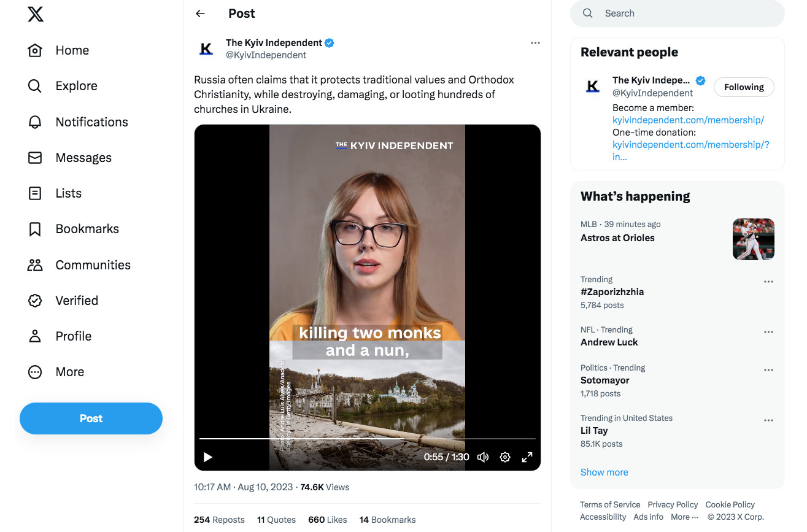Open video settings gear icon
Screen dimensions: 807x532
[505, 457]
